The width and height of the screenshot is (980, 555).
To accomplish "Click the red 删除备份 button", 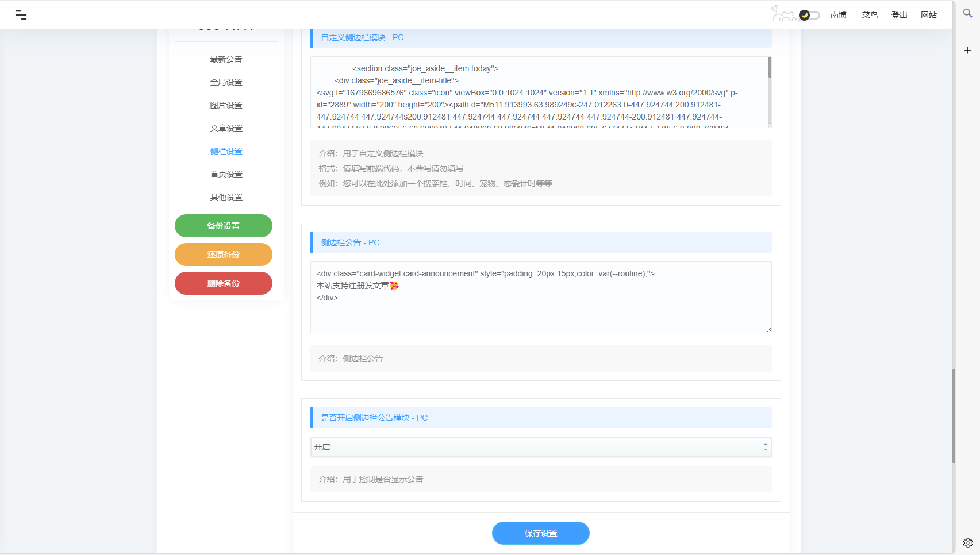I will pyautogui.click(x=224, y=283).
